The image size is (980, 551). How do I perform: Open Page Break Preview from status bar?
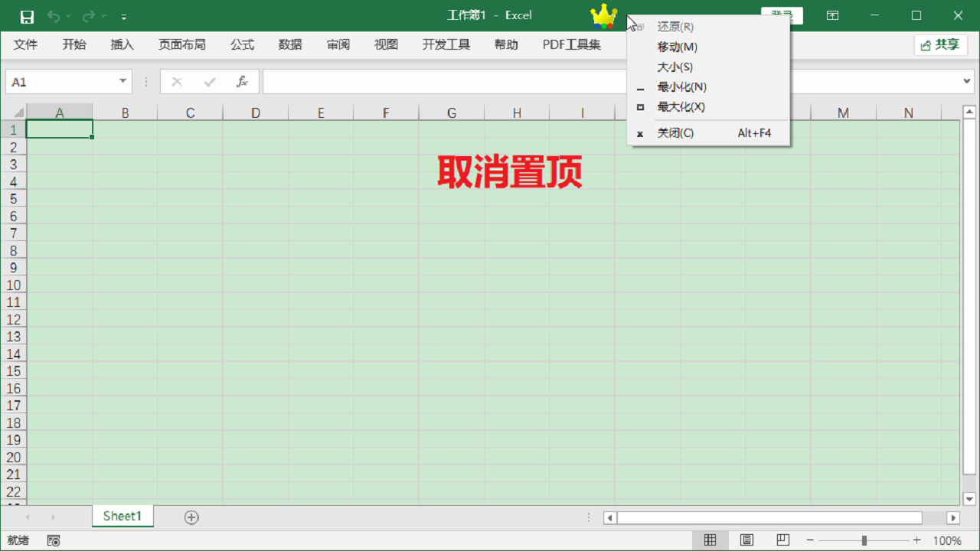[x=782, y=540]
